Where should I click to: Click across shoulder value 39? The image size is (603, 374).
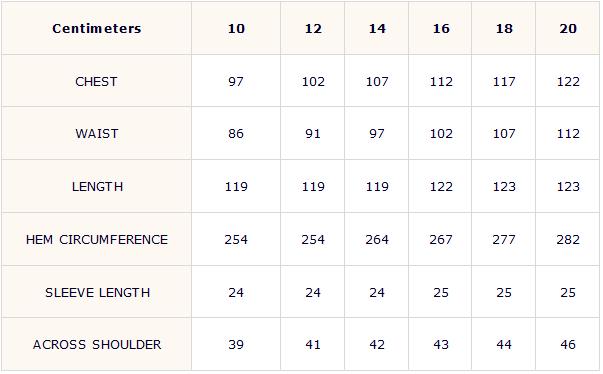click(236, 344)
